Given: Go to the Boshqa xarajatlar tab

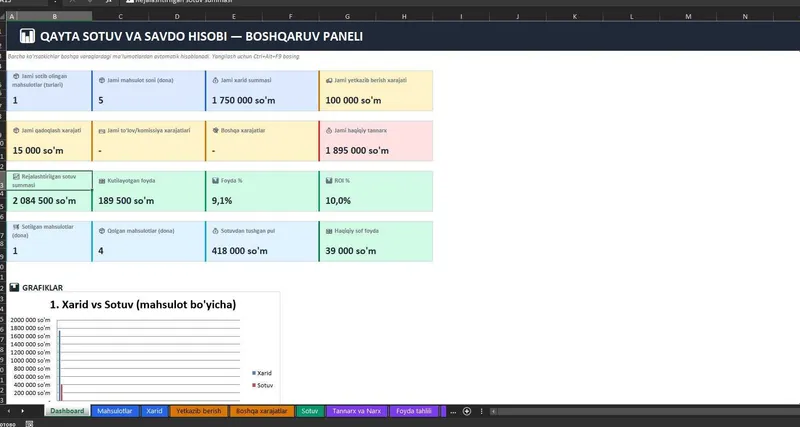Looking at the screenshot, I should tap(262, 411).
